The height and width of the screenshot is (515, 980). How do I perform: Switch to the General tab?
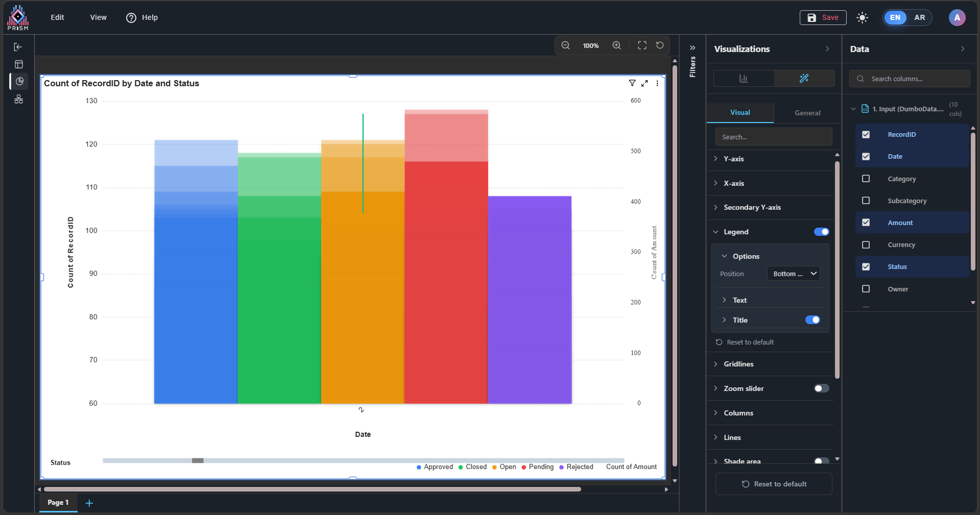click(807, 113)
